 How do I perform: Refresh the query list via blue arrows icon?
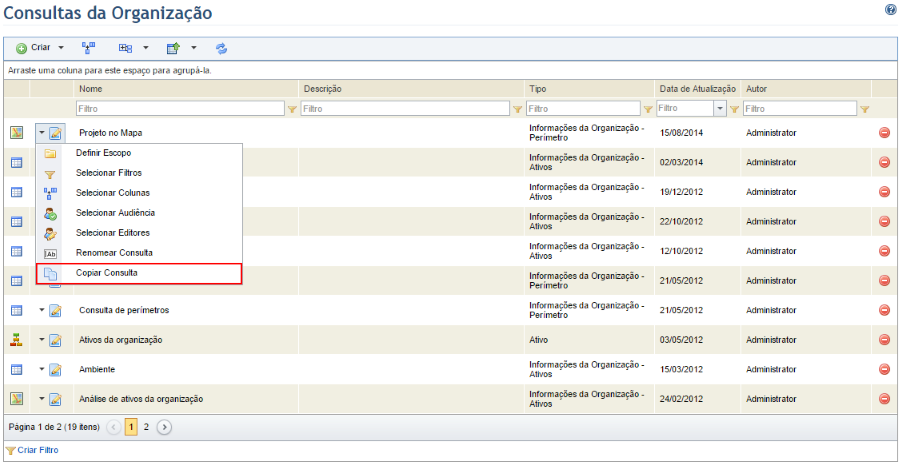[x=222, y=48]
